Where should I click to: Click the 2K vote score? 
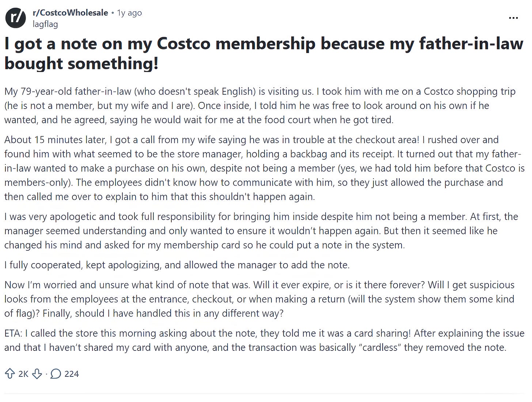click(23, 374)
